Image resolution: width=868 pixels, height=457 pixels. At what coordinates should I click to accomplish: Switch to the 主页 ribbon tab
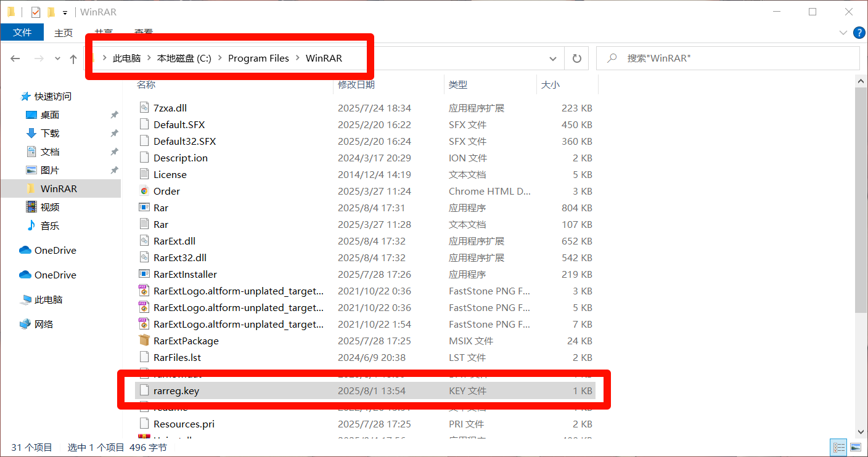point(63,33)
